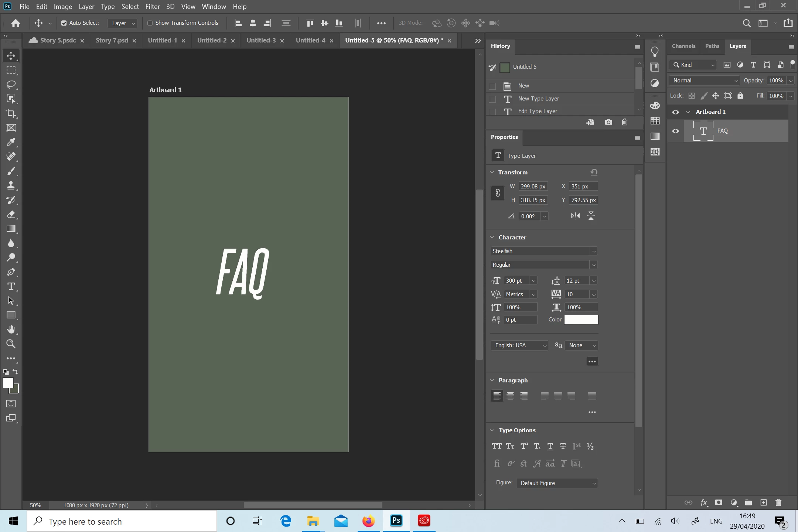Select the Eyedropper tool
This screenshot has width=798, height=532.
pyautogui.click(x=11, y=142)
